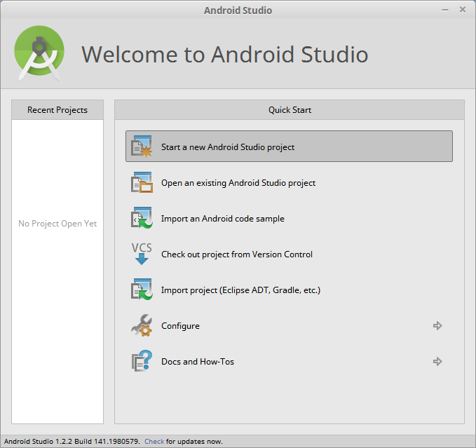Open the Configure option label
Viewport: 476px width, 448px height.
(x=180, y=326)
